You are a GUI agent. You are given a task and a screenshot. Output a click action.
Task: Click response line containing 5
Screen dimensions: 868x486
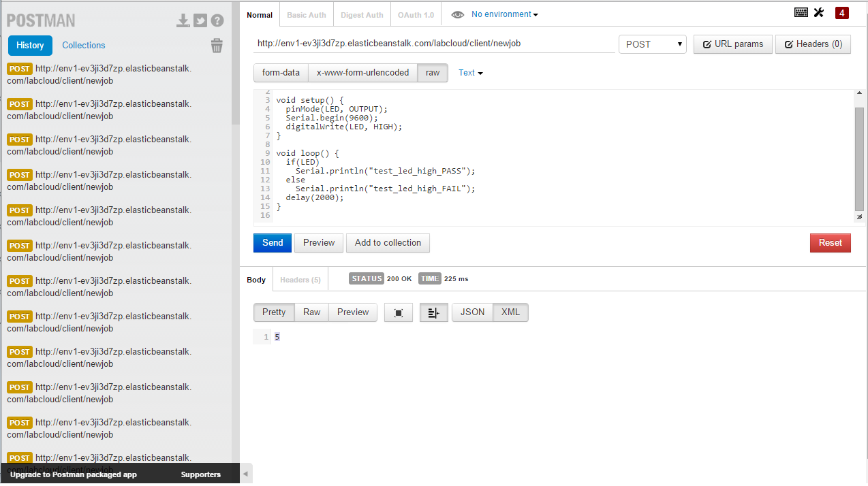point(277,337)
